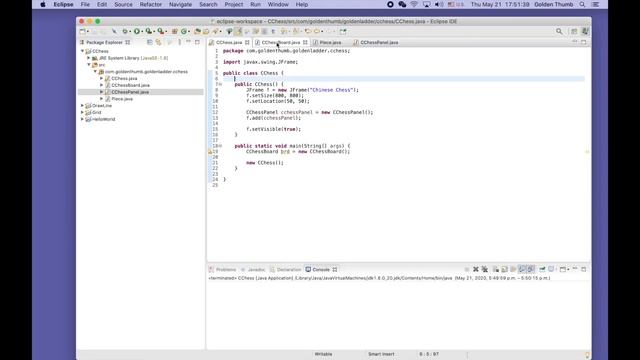Screen dimensions: 640x360
Task: Click the External Tools run icon
Action: (x=161, y=31)
